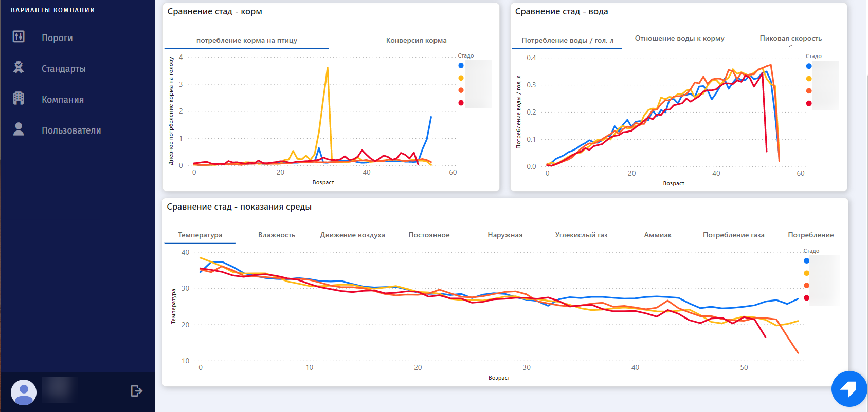Click the yellow peak in feed chart
The width and height of the screenshot is (868, 412).
pyautogui.click(x=327, y=68)
